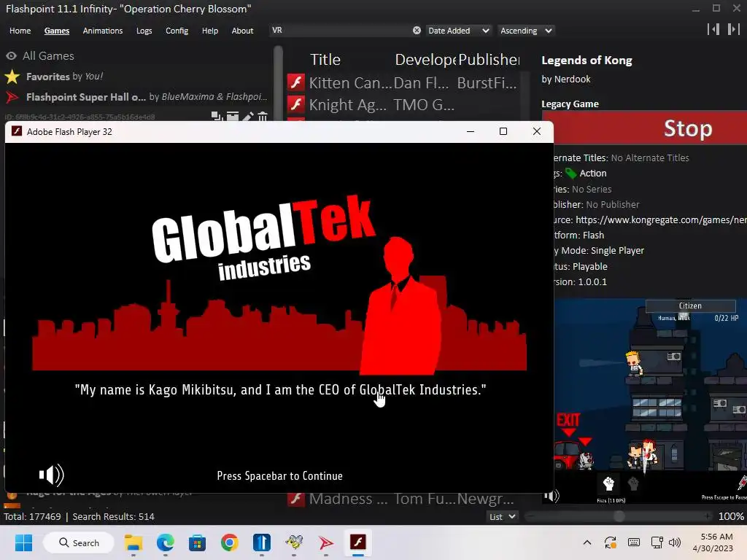This screenshot has width=747, height=560.
Task: Click the blue I app on the taskbar
Action: [262, 542]
